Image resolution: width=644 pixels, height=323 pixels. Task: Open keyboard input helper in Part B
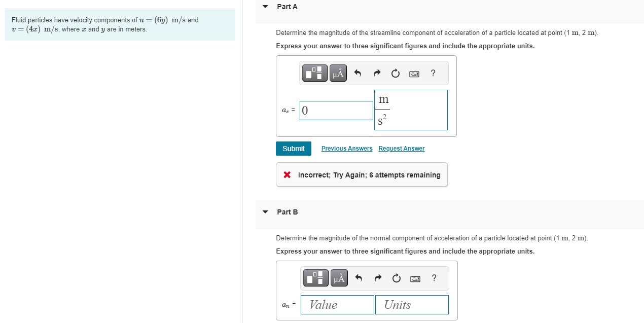point(415,278)
